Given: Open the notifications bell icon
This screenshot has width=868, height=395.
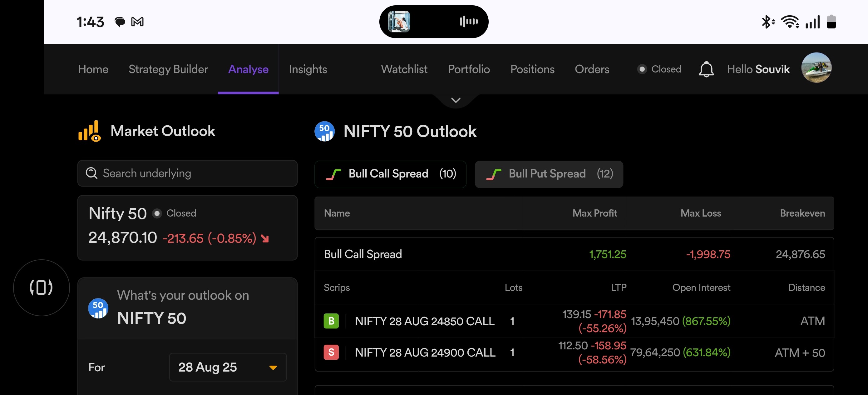Looking at the screenshot, I should coord(706,69).
